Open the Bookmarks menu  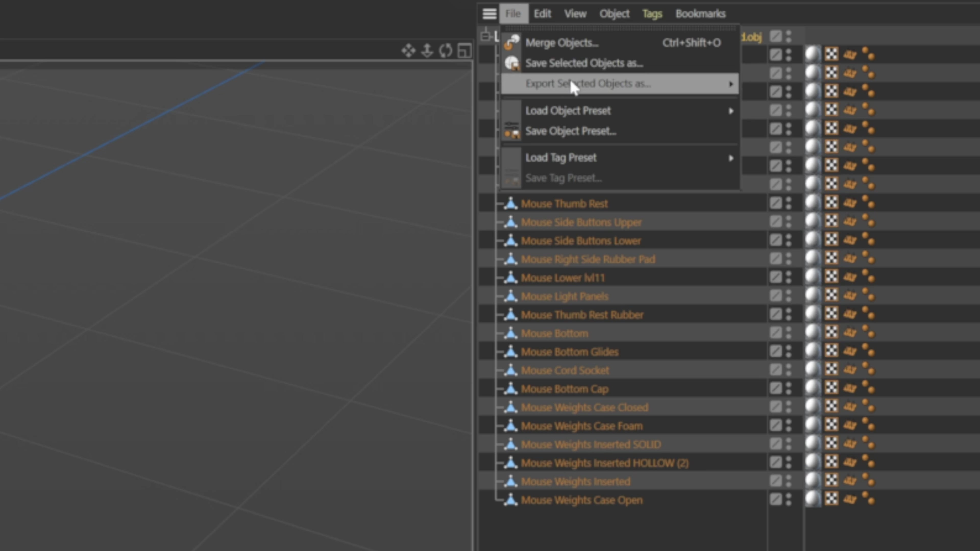click(x=700, y=14)
